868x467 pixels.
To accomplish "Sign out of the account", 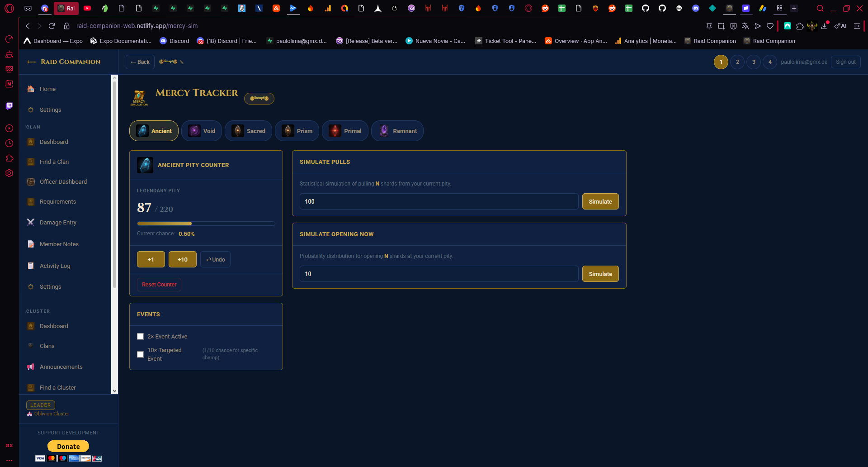I will [845, 62].
